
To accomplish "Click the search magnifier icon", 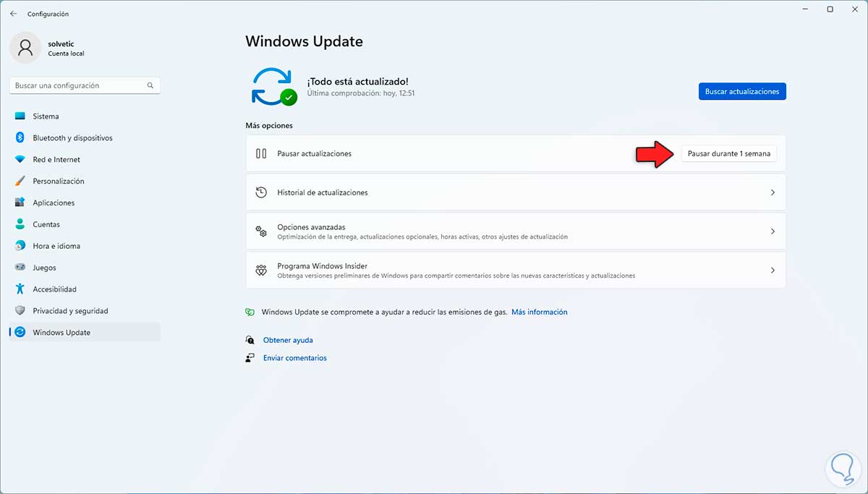I will (150, 85).
